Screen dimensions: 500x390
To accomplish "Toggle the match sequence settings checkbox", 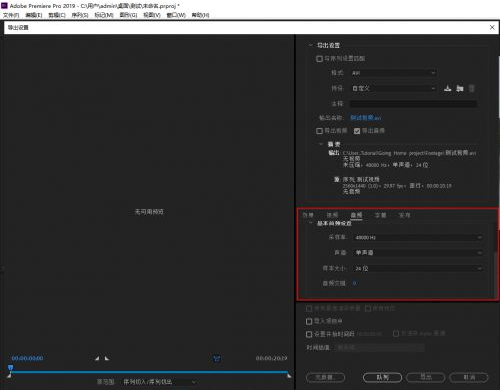I will [319, 59].
